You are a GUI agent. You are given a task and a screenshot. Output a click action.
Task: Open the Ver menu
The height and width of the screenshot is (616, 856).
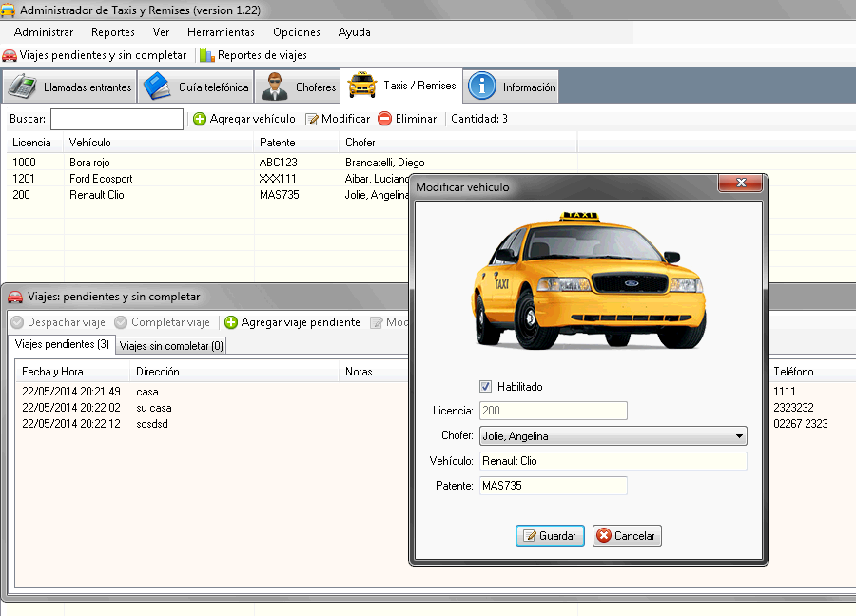coord(161,32)
